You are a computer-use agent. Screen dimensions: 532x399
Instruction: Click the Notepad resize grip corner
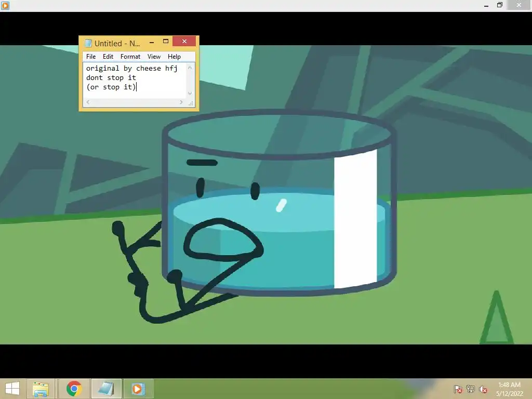pyautogui.click(x=191, y=103)
